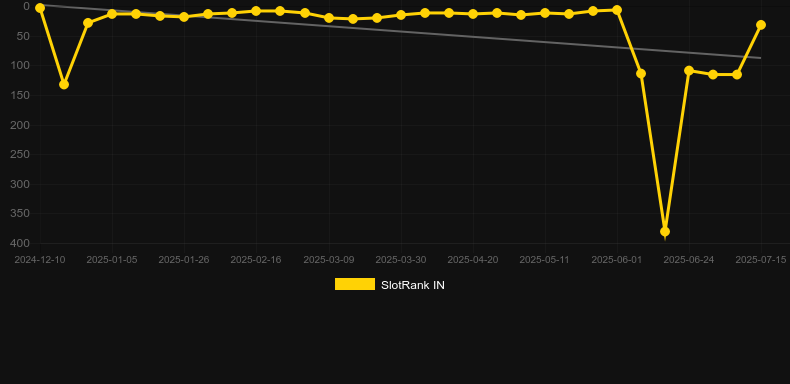
Task: Click the gray trendline at its right end
Action: 759,58
